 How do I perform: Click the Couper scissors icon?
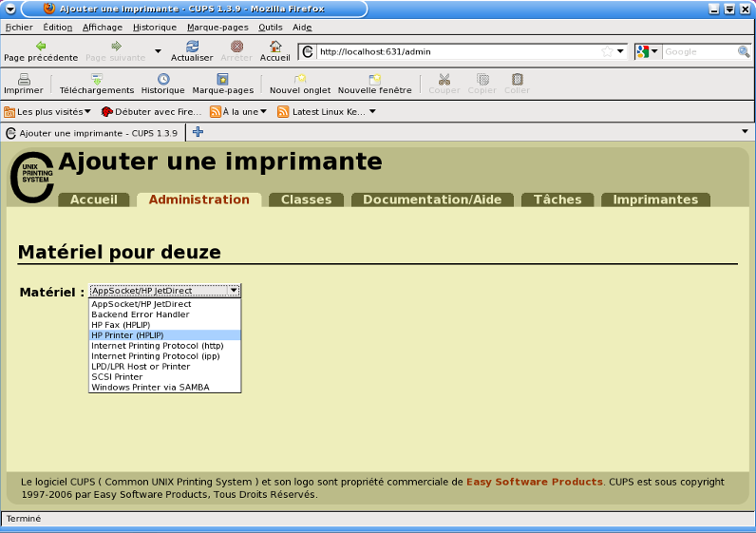click(444, 79)
